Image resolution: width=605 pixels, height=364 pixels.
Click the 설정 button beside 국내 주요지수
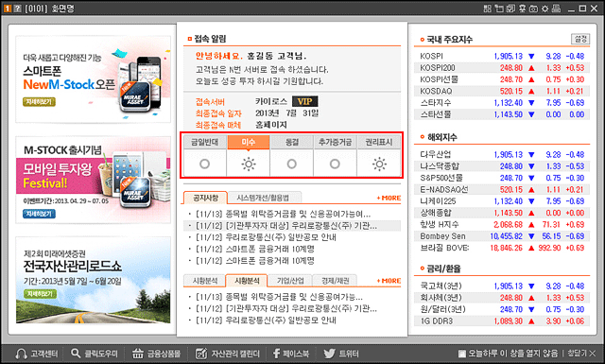(x=579, y=39)
